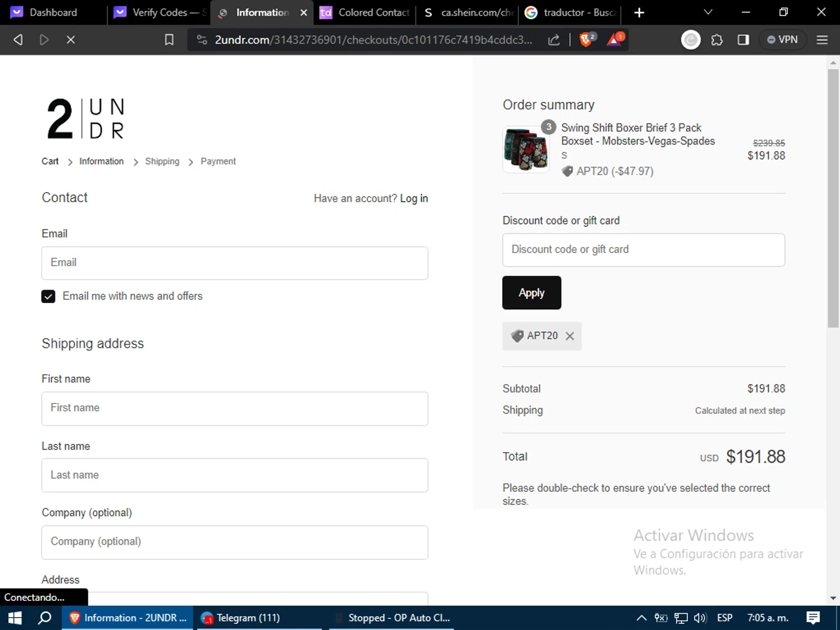Open the VPN button
Image resolution: width=840 pixels, height=630 pixels.
[782, 40]
